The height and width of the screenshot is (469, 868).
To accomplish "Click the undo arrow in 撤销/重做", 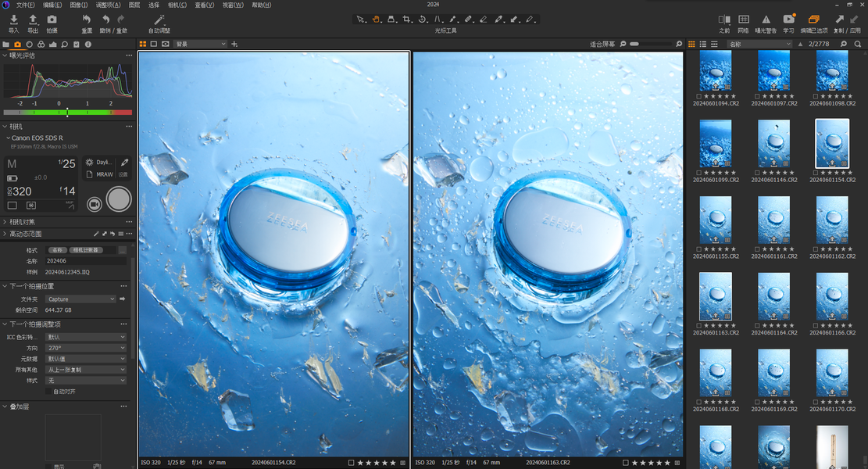I will 105,20.
